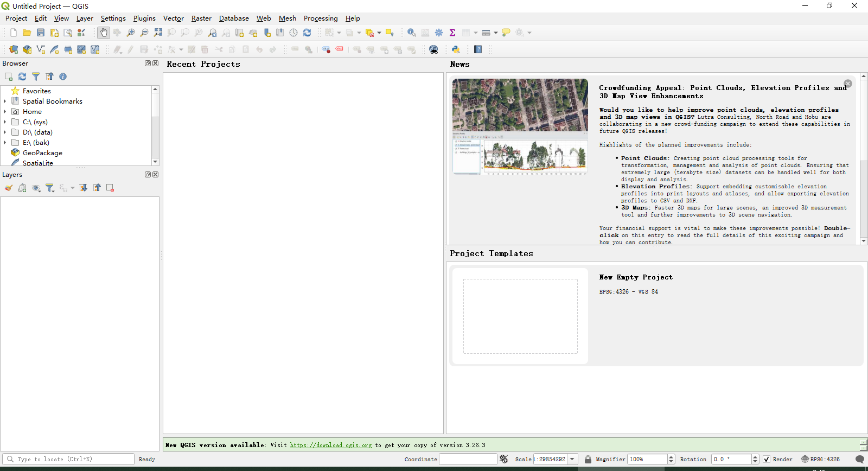Open Layer Styling panel brush icon
This screenshot has width=868, height=471.
[9, 188]
